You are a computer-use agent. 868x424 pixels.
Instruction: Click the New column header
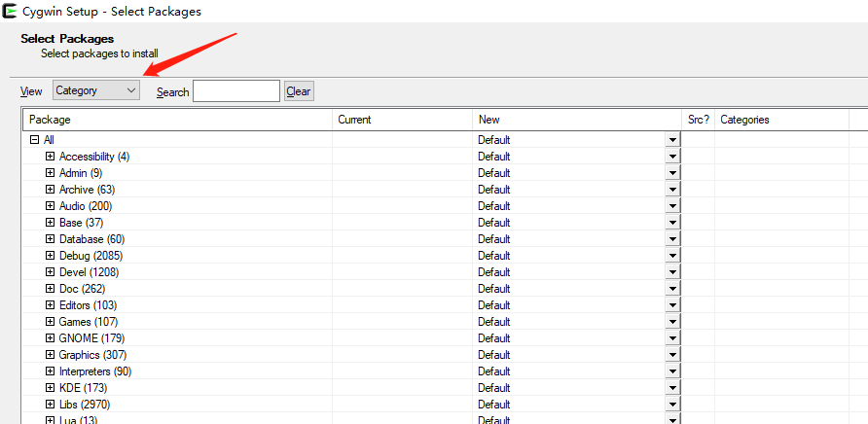(x=577, y=120)
